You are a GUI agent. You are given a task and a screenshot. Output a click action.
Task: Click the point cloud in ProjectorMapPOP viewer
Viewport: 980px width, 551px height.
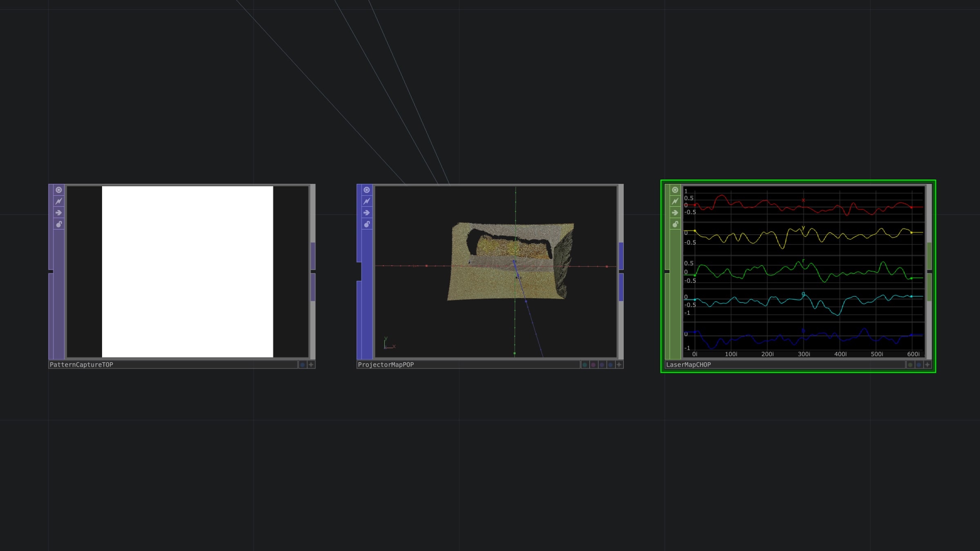coord(510,261)
